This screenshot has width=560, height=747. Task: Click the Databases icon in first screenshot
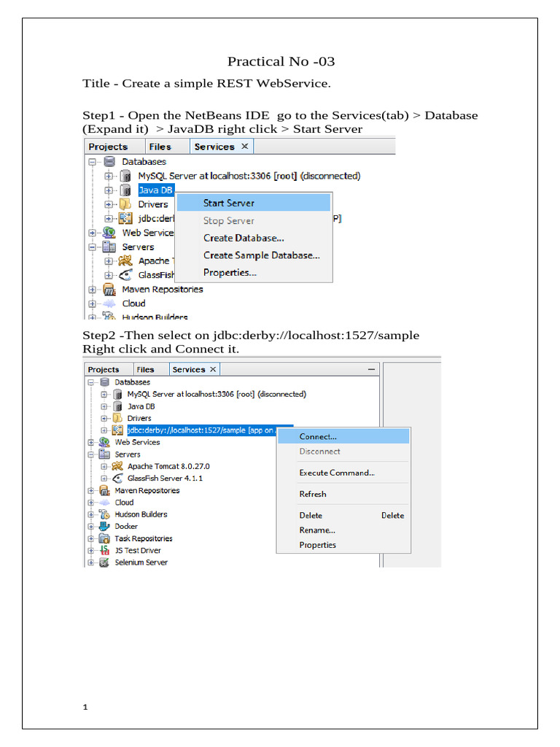coord(109,161)
